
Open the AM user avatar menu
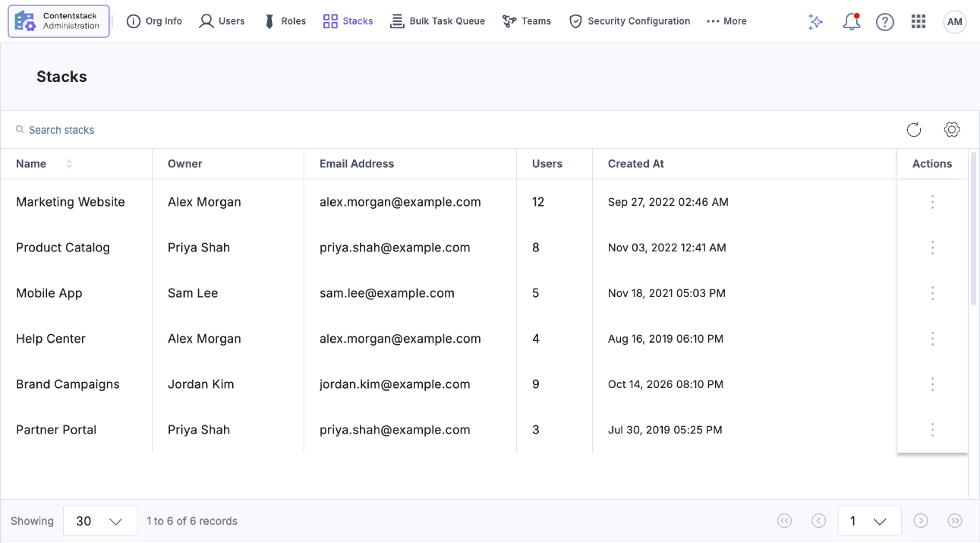[x=954, y=22]
